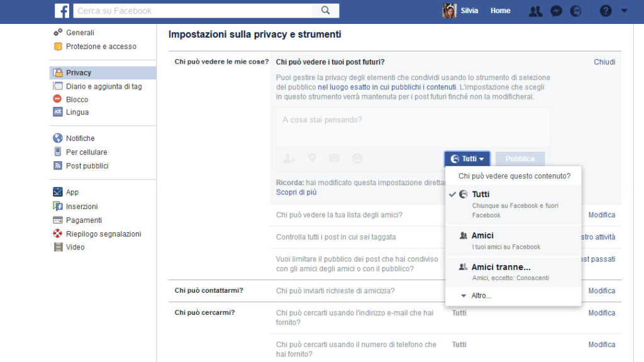Click the search magnifier button
Image resolution: width=644 pixels, height=362 pixels.
[x=325, y=11]
